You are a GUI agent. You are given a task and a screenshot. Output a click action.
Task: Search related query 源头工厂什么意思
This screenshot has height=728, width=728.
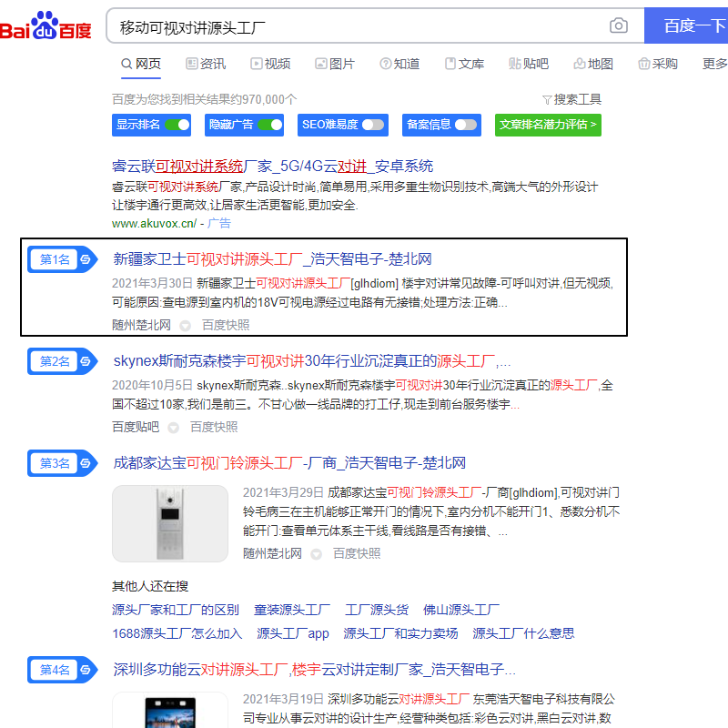pos(523,633)
